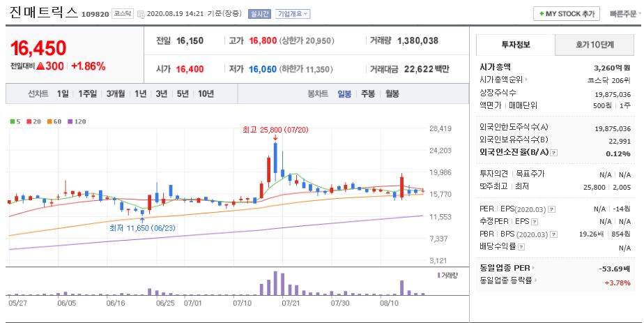This screenshot has height=323, width=644.
Task: Click the arrow next to 시가총액순위
Action: tap(526, 80)
